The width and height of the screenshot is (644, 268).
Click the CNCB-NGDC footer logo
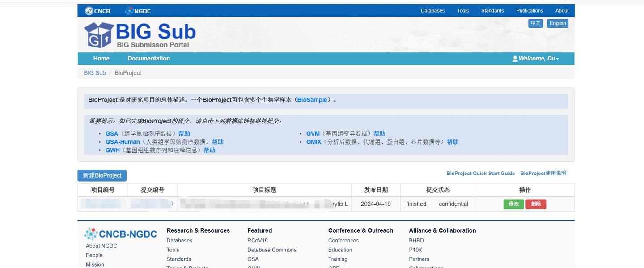(120, 234)
